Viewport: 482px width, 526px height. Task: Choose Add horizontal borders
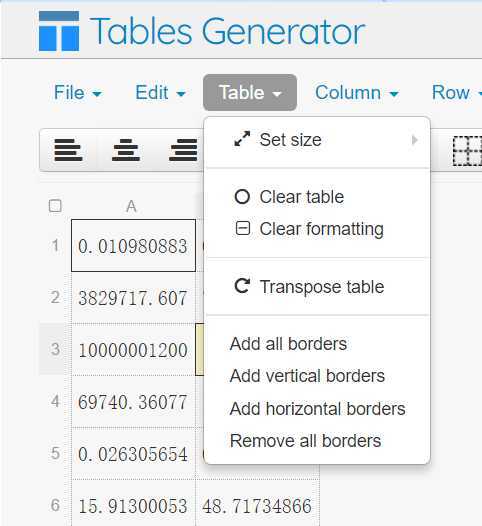317,409
